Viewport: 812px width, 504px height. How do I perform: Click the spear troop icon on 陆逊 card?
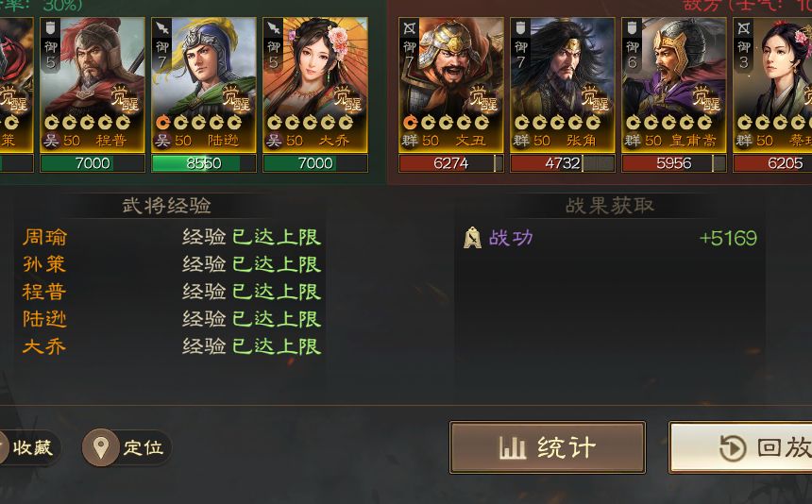point(162,28)
